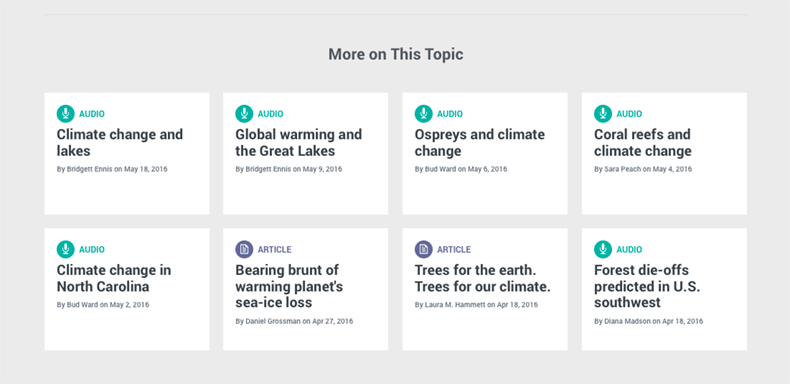Click the audio icon on Forest die-offs card
This screenshot has height=384, width=790.
tap(603, 249)
